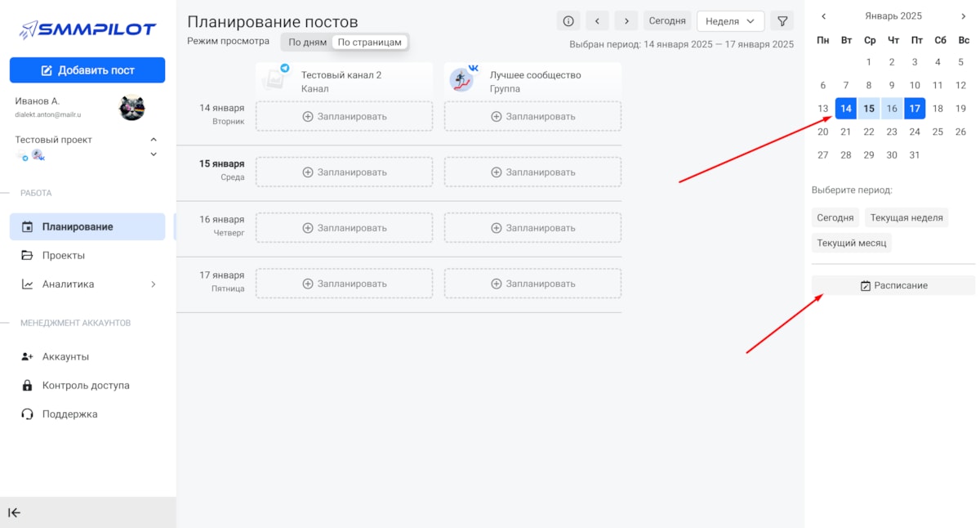Click the info icon button

(x=568, y=21)
